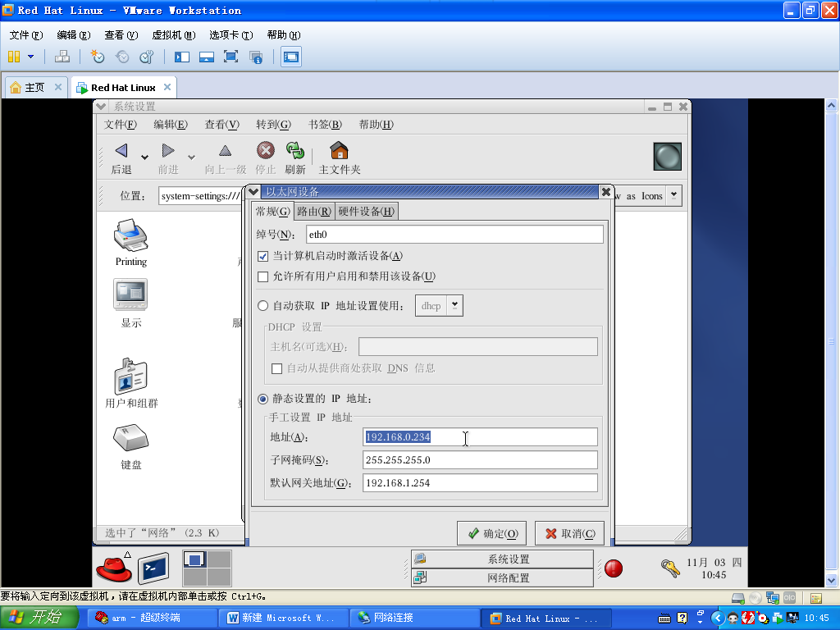Open snapshot manager toolbar icon
Image resolution: width=840 pixels, height=630 pixels.
147,57
